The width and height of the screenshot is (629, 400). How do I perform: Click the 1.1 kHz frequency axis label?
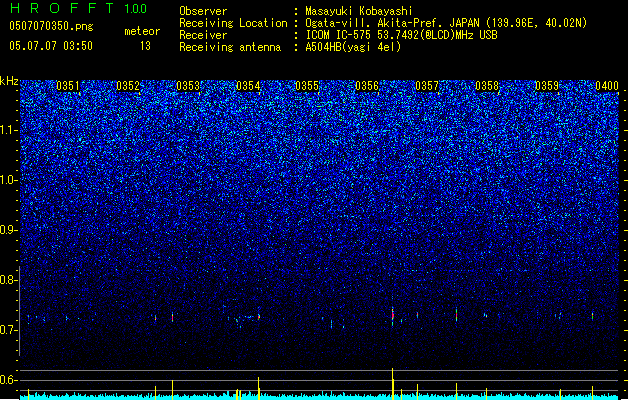tap(8, 130)
